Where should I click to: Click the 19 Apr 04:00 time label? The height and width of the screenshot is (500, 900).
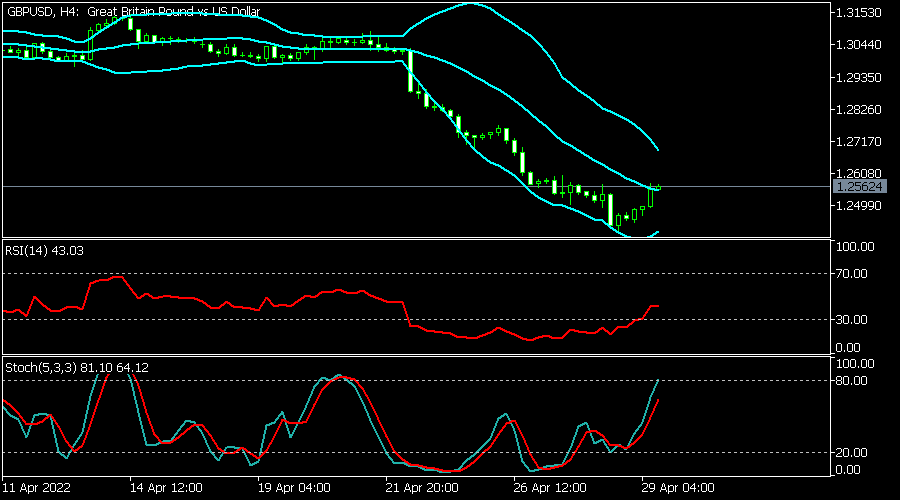294,488
